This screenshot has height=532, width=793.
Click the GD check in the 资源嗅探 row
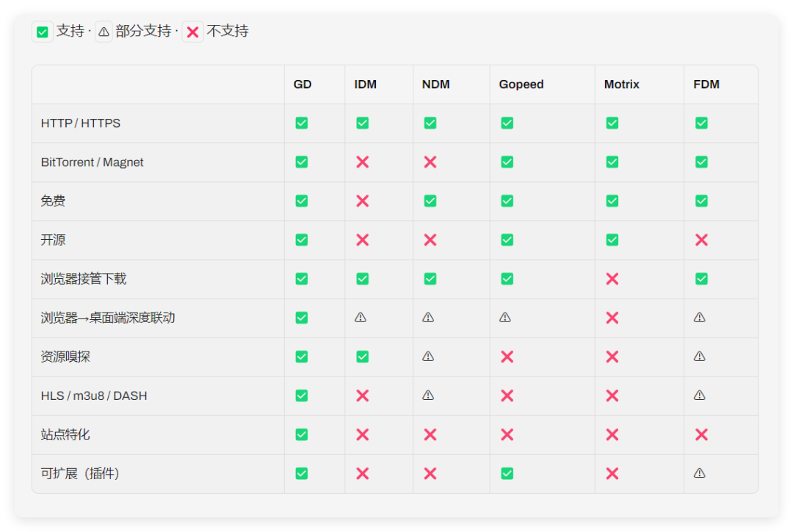(302, 357)
